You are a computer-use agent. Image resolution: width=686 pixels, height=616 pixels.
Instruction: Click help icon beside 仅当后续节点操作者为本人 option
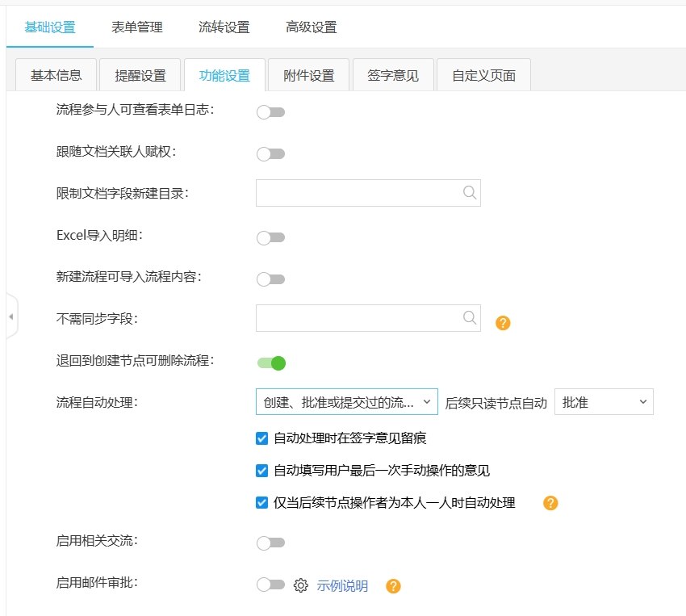tap(550, 503)
